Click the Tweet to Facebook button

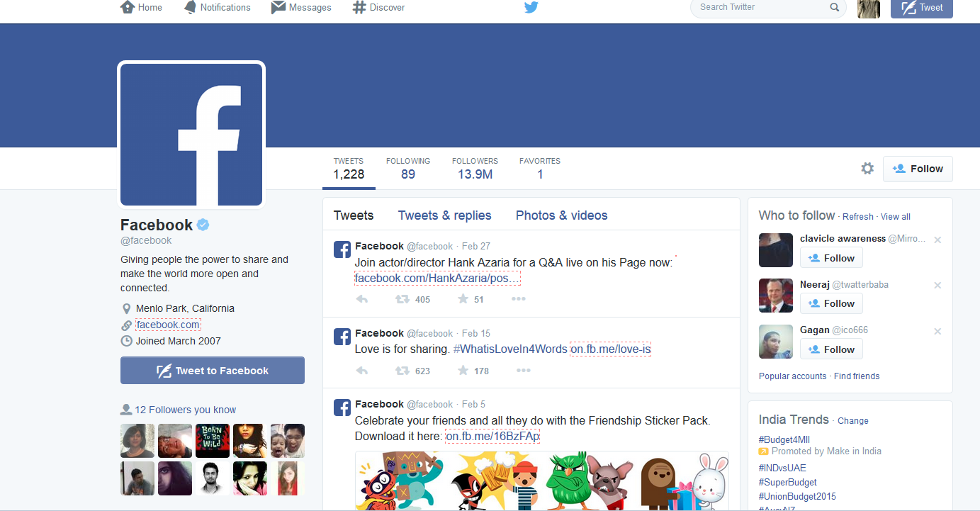click(213, 371)
